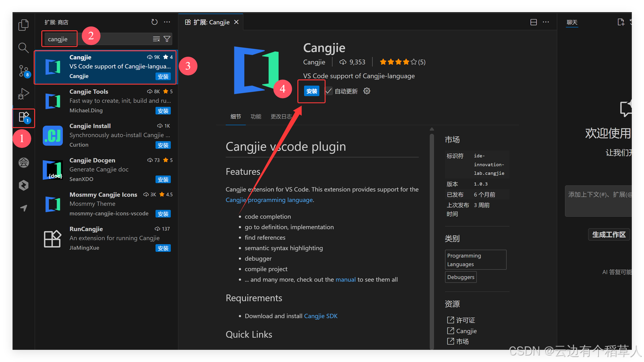
Task: Install the Cangjie Docgen extension
Action: pyautogui.click(x=163, y=179)
